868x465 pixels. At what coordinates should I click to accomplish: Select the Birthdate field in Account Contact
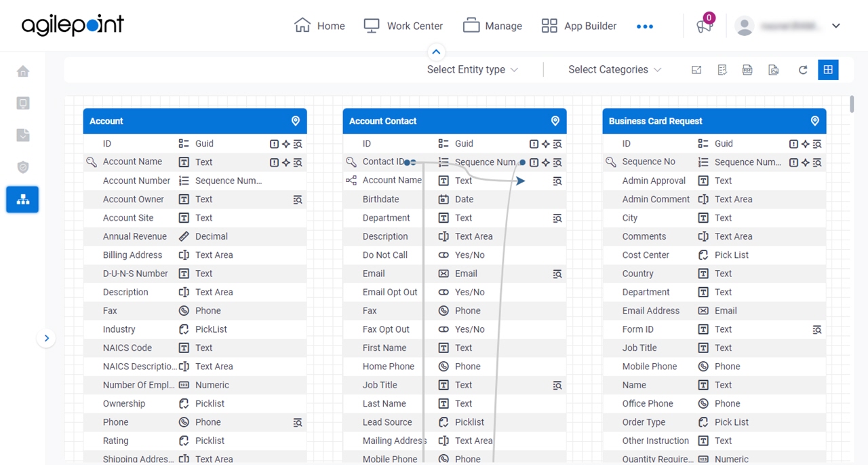454,200
